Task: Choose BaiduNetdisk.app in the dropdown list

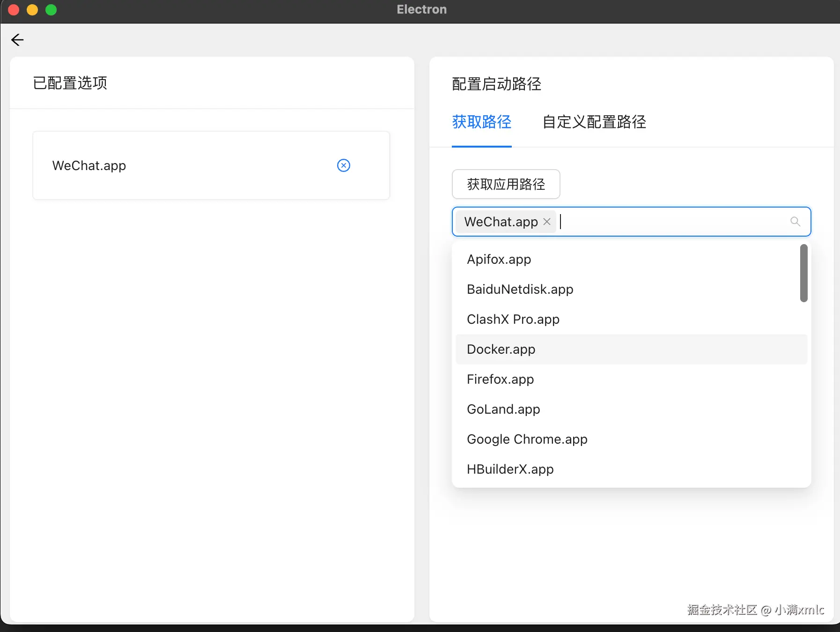Action: pos(631,289)
